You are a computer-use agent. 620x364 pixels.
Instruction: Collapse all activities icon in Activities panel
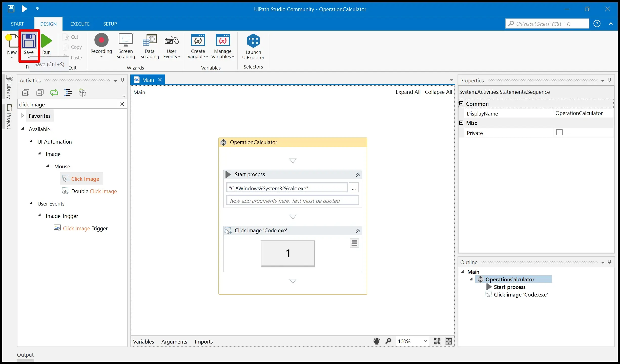click(40, 93)
